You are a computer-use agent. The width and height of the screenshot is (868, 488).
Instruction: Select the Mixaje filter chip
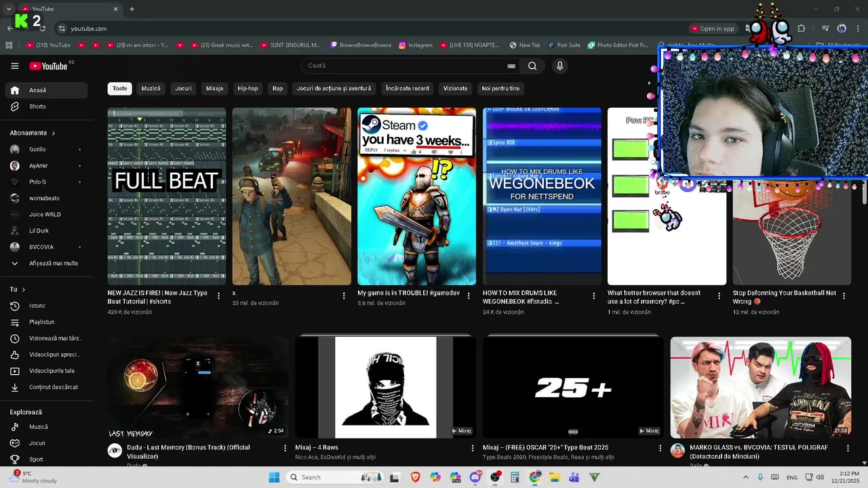[214, 88]
